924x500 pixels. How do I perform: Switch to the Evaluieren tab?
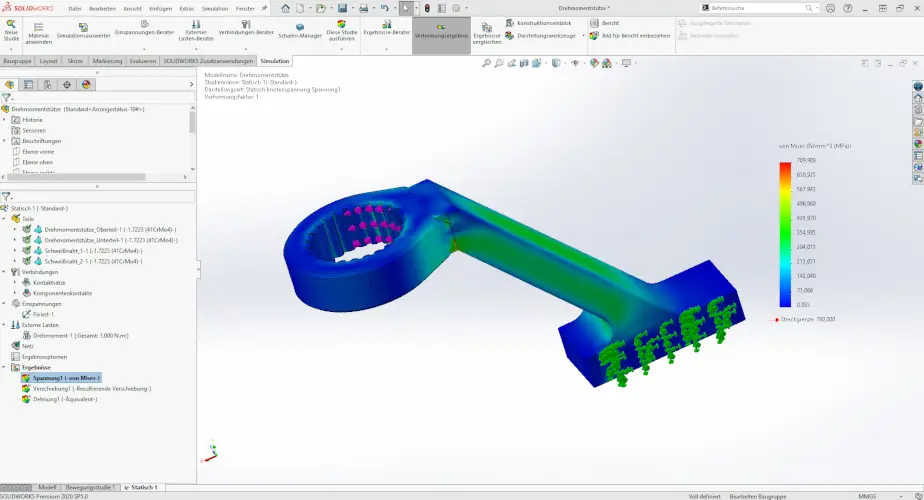point(142,61)
